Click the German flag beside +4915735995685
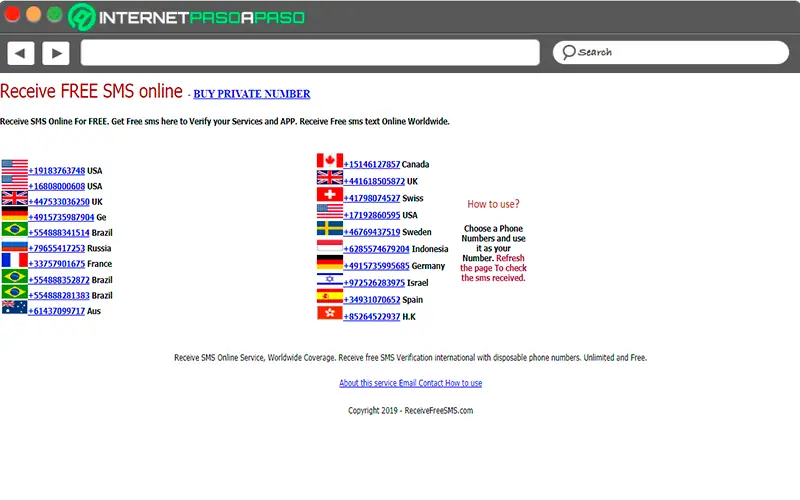The image size is (800, 500). (x=330, y=262)
